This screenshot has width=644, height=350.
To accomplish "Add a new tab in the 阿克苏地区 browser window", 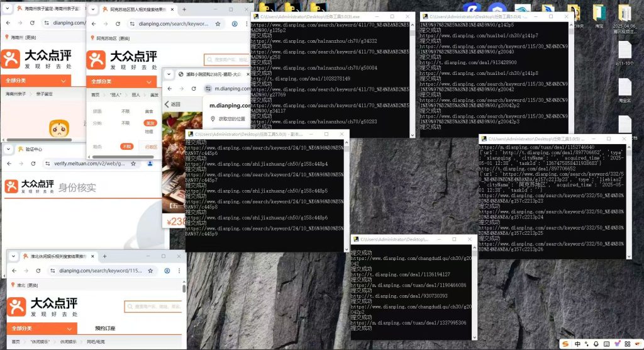I will tap(184, 9).
